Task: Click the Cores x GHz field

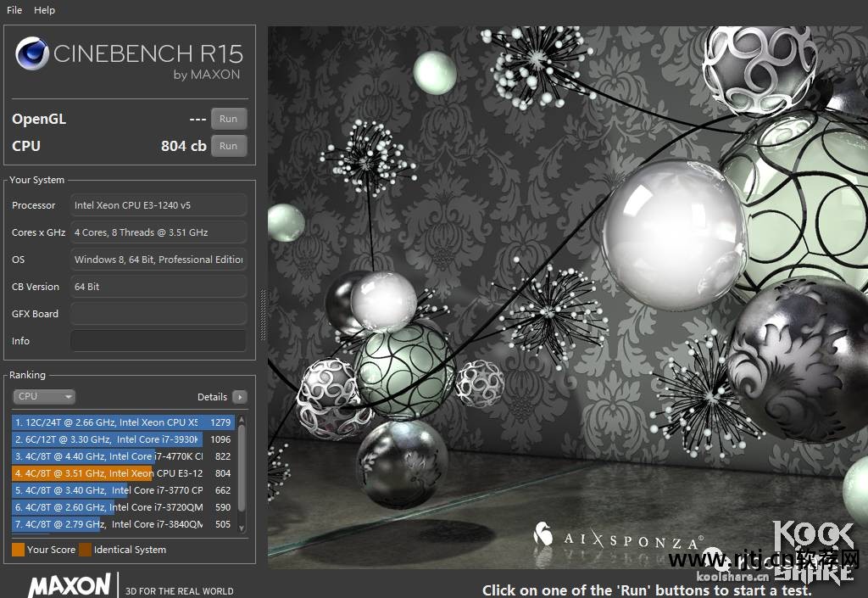Action: (159, 232)
